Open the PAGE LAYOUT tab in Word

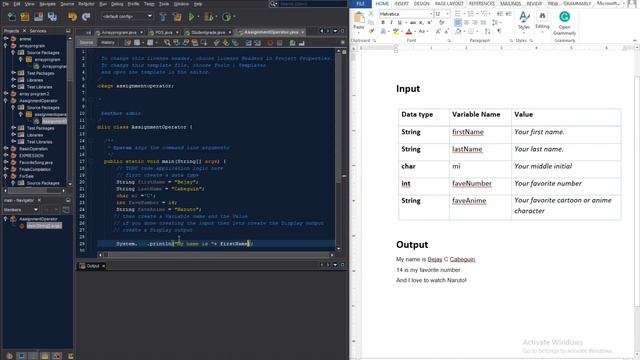449,4
